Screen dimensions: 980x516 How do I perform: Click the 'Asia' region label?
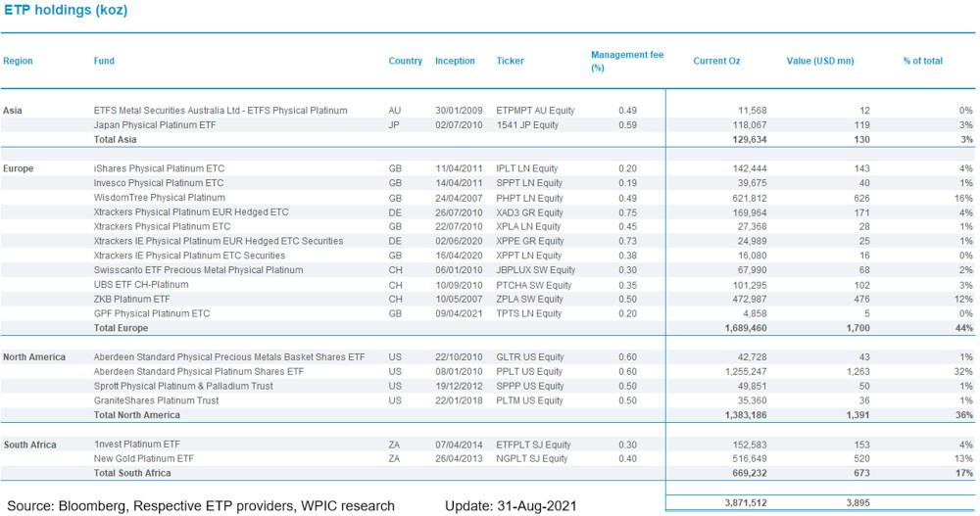tap(13, 111)
